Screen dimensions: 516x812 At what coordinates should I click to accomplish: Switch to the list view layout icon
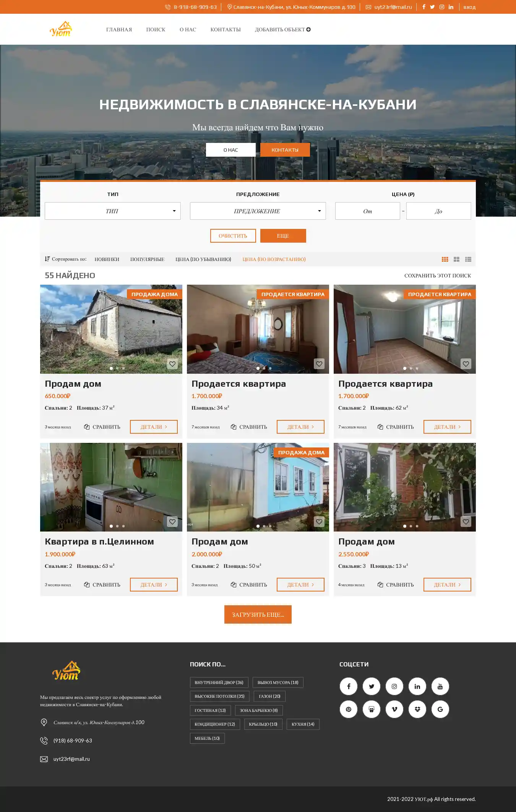468,259
